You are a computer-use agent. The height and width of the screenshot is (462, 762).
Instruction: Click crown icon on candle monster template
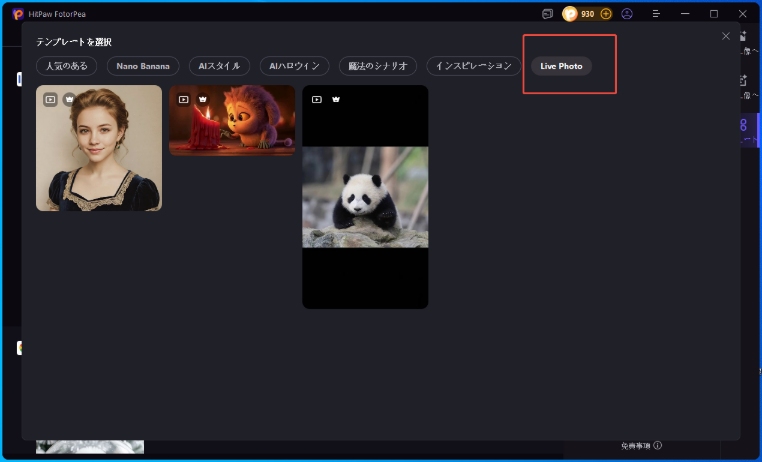click(x=202, y=99)
